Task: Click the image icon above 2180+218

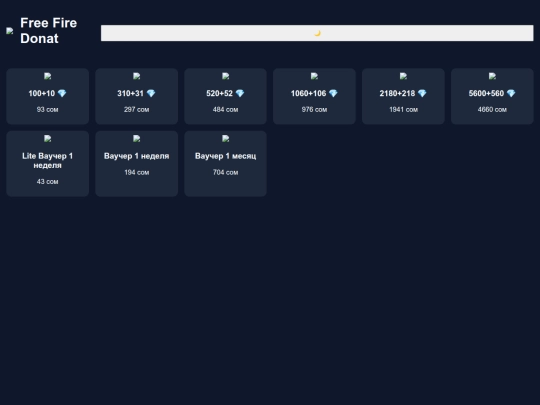Action: click(x=403, y=76)
